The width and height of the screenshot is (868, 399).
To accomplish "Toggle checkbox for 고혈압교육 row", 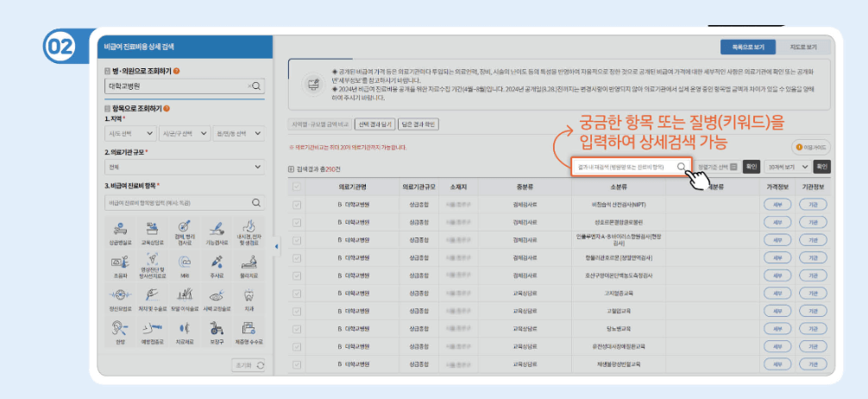I will coord(297,311).
